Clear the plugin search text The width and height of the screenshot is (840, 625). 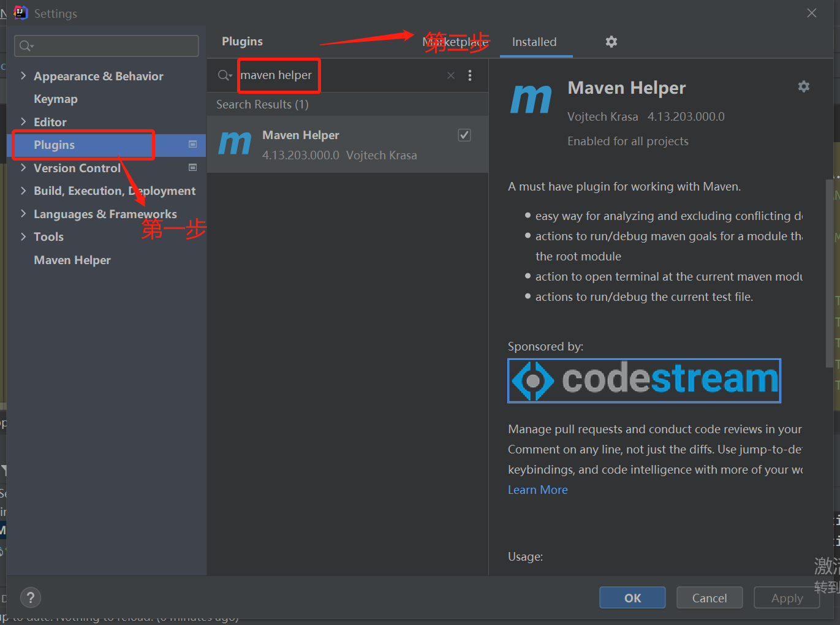pyautogui.click(x=451, y=75)
